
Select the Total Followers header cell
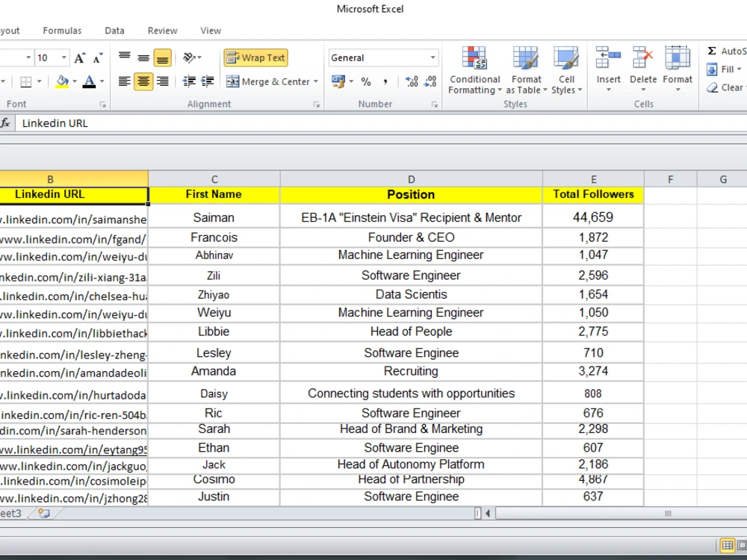(593, 194)
